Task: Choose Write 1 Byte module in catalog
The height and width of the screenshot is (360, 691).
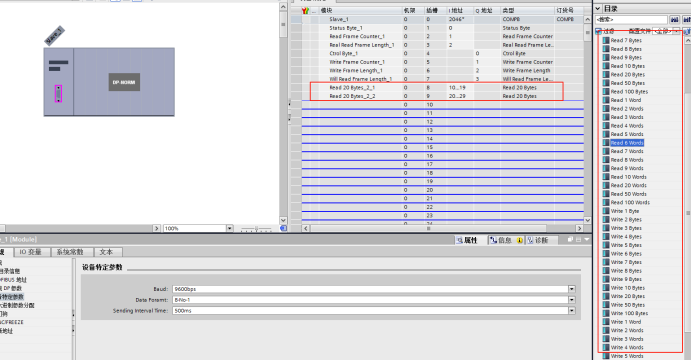Action: [x=625, y=211]
